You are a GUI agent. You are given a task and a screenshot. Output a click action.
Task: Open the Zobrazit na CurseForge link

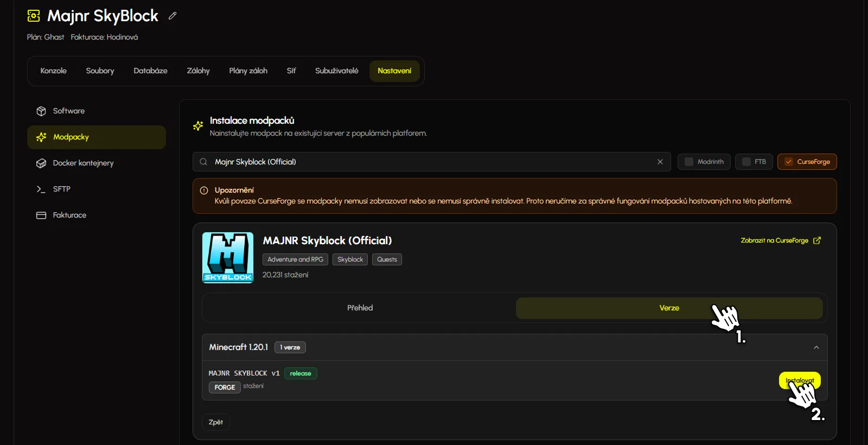781,240
